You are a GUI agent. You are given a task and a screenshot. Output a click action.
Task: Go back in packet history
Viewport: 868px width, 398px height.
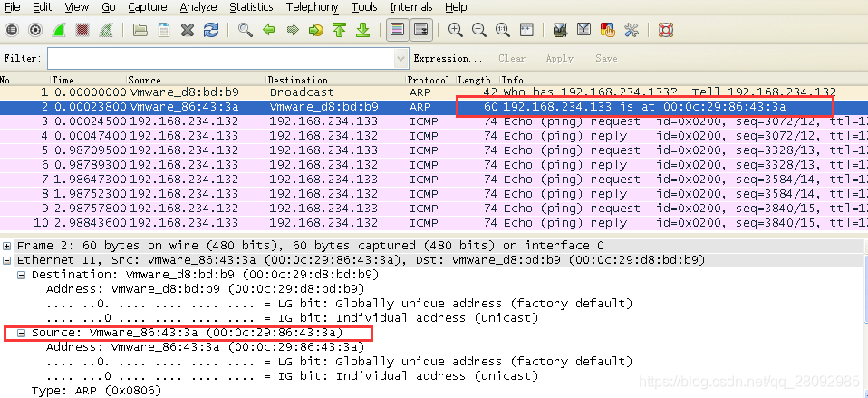pos(269,30)
